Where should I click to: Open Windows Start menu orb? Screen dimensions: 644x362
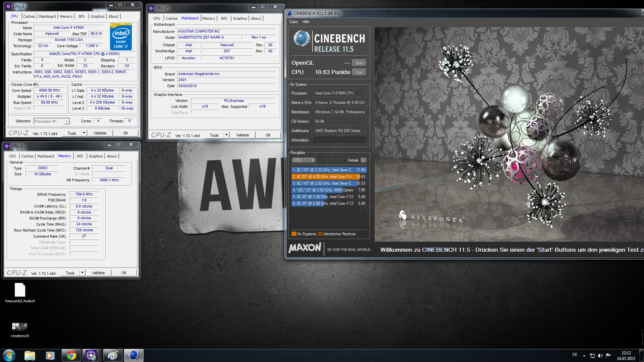coord(9,355)
